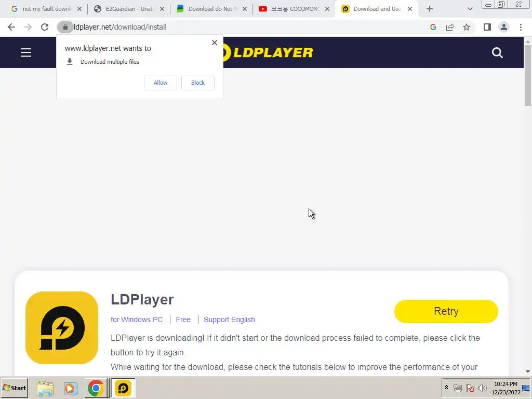Toggle the browser side panel
The image size is (532, 399).
[x=487, y=27]
